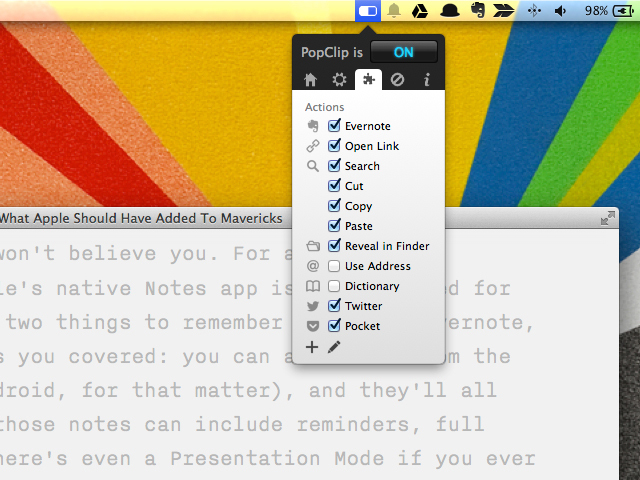Click the double-arrow menu bar icon
Image resolution: width=640 pixels, height=480 pixels.
click(x=503, y=11)
